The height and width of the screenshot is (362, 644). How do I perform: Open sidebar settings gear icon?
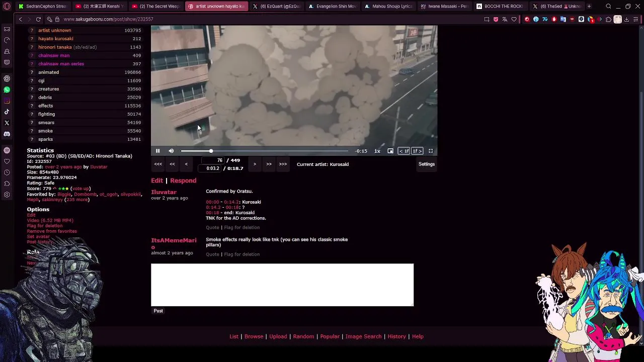point(7,195)
